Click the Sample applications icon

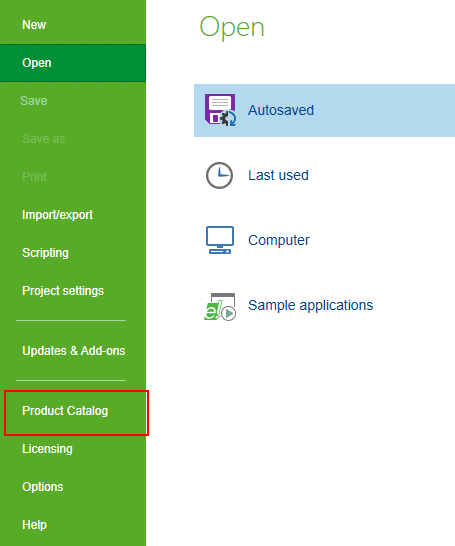[220, 306]
